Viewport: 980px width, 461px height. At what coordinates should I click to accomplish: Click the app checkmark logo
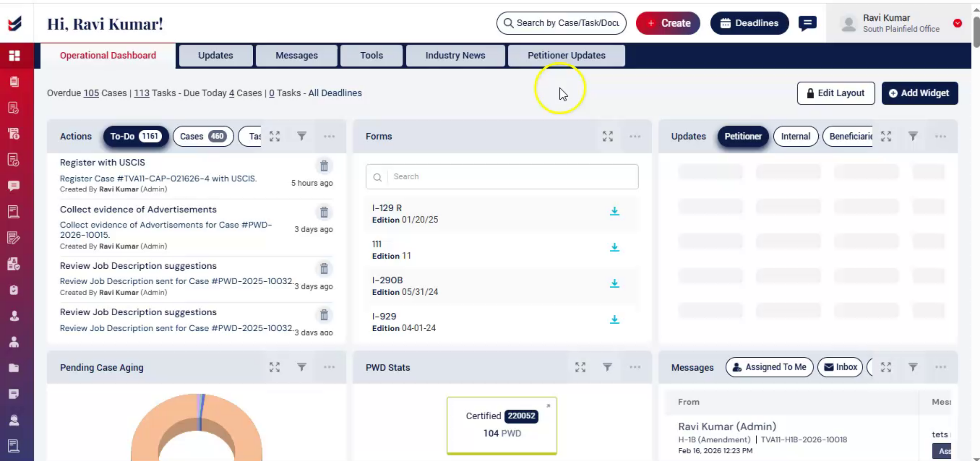click(x=15, y=23)
